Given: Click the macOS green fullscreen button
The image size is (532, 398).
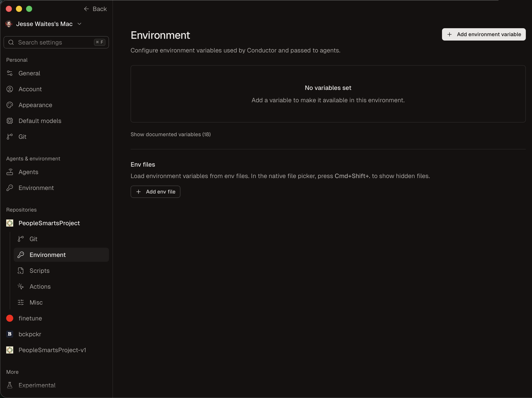Looking at the screenshot, I should coord(29,9).
